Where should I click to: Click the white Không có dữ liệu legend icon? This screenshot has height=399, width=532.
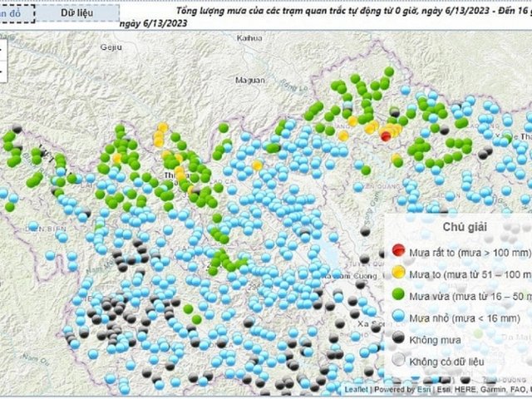[398, 359]
